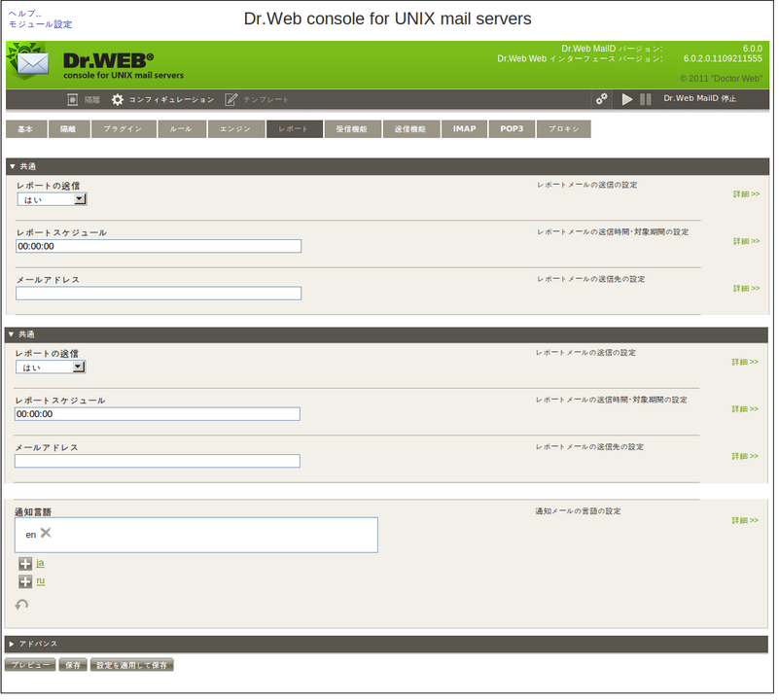Click the Dr.Web envelope logo
779x700 pixels.
pyautogui.click(x=29, y=61)
